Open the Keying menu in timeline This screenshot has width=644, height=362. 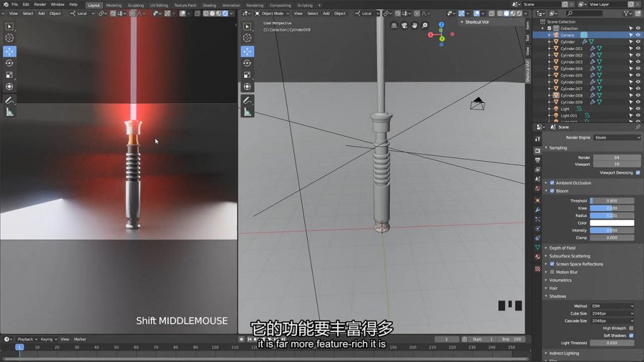[48, 339]
